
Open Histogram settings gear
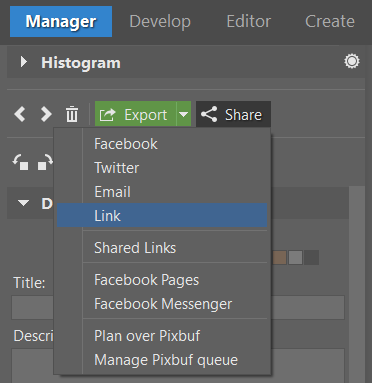(x=352, y=62)
